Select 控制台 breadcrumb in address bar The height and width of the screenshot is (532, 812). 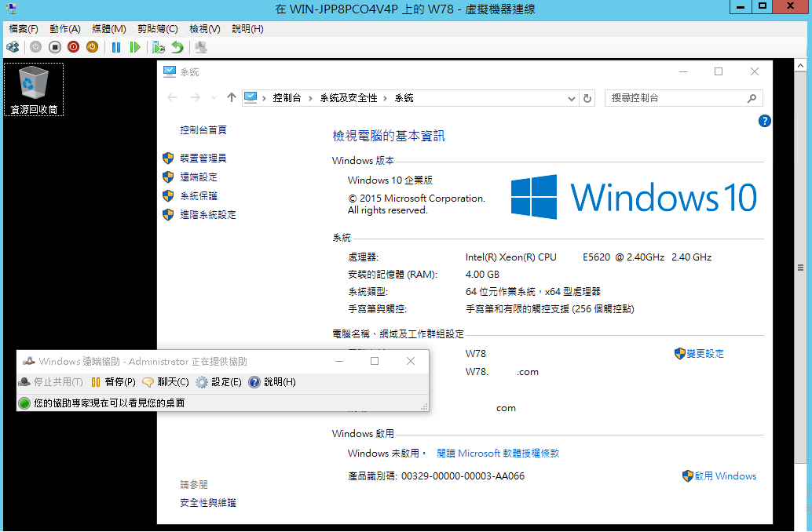[x=287, y=98]
